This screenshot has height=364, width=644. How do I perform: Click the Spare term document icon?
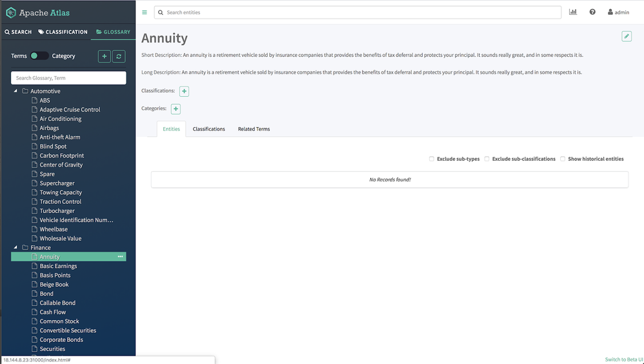pos(34,174)
